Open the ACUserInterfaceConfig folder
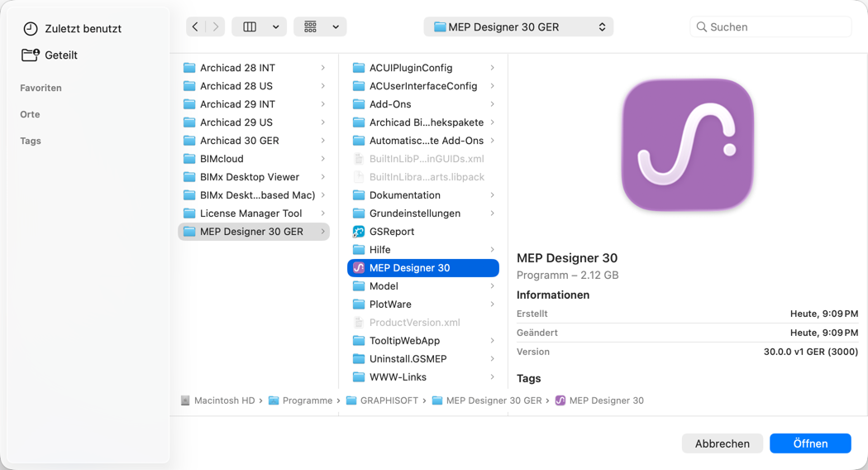 [x=423, y=86]
